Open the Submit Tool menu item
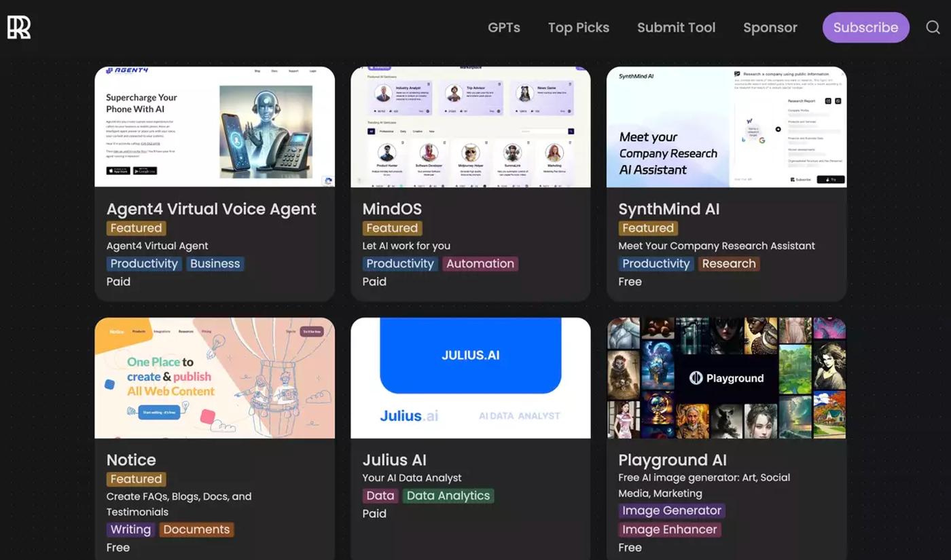 point(677,28)
